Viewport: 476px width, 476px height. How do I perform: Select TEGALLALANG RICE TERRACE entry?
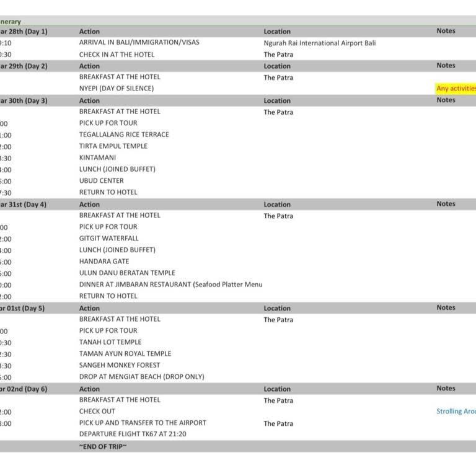click(x=124, y=134)
